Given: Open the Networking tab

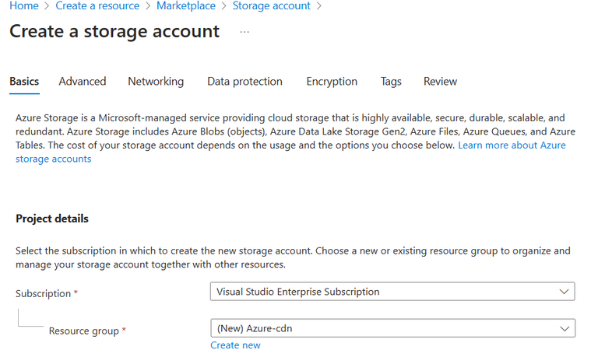Looking at the screenshot, I should 156,81.
